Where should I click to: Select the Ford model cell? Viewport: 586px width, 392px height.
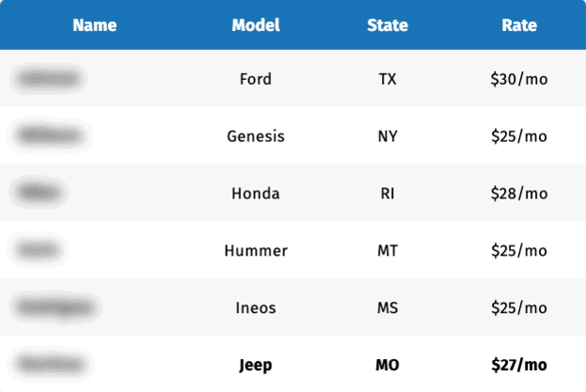pyautogui.click(x=256, y=79)
